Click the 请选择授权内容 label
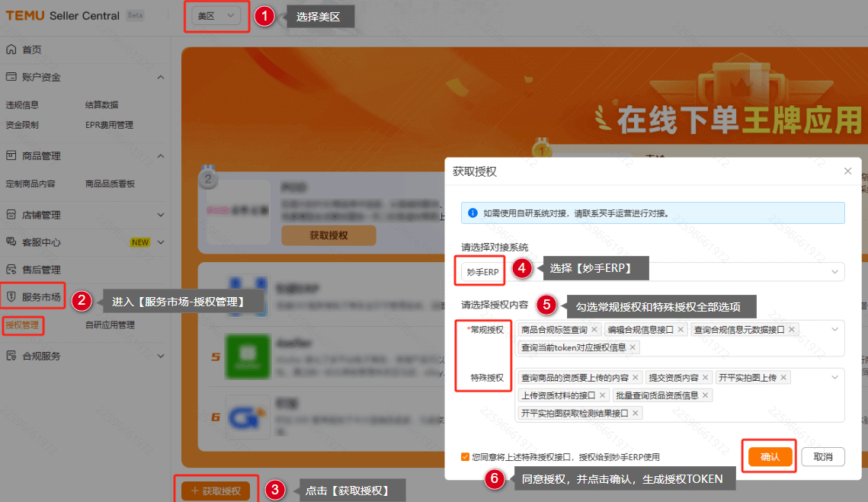The height and width of the screenshot is (502, 868). pyautogui.click(x=495, y=305)
